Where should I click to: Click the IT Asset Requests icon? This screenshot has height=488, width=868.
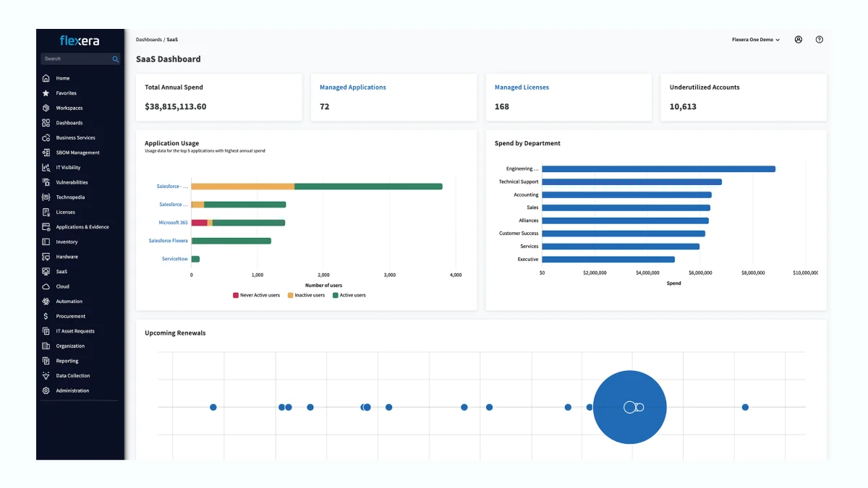[46, 331]
